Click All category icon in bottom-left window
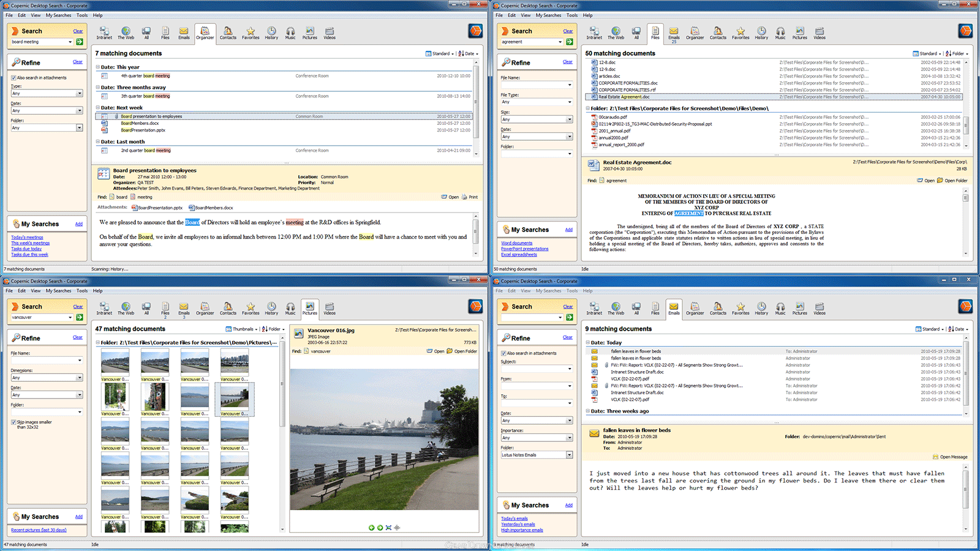The image size is (980, 551). tap(146, 308)
